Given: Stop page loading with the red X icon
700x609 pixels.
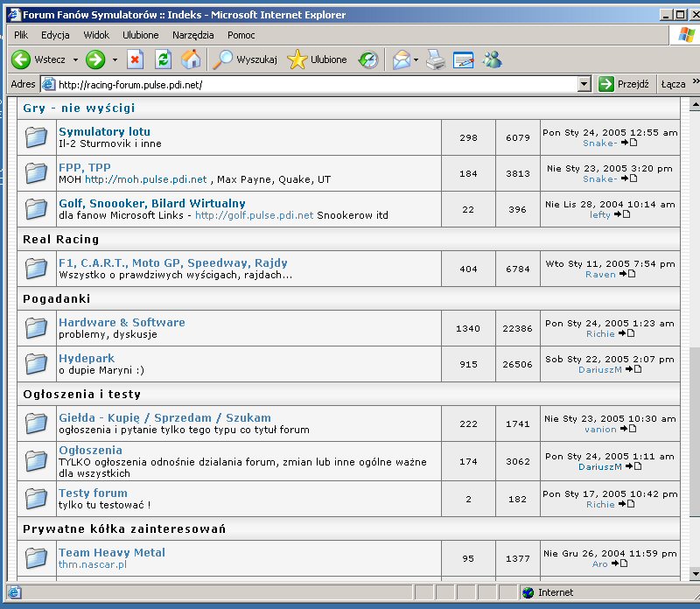Looking at the screenshot, I should tap(135, 59).
